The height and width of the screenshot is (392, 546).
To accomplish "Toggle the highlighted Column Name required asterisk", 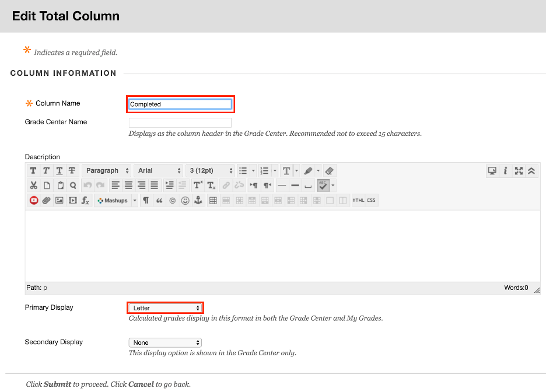I will (29, 103).
